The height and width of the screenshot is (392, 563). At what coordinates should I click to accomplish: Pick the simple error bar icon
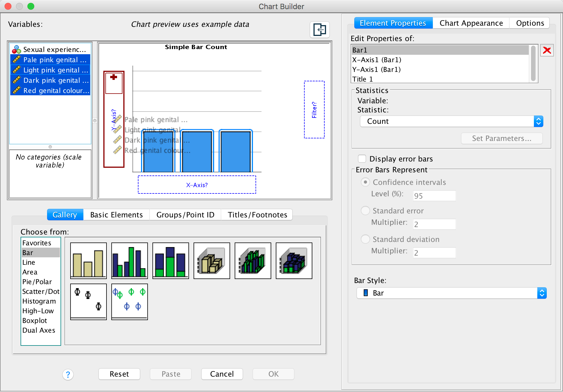(x=88, y=302)
